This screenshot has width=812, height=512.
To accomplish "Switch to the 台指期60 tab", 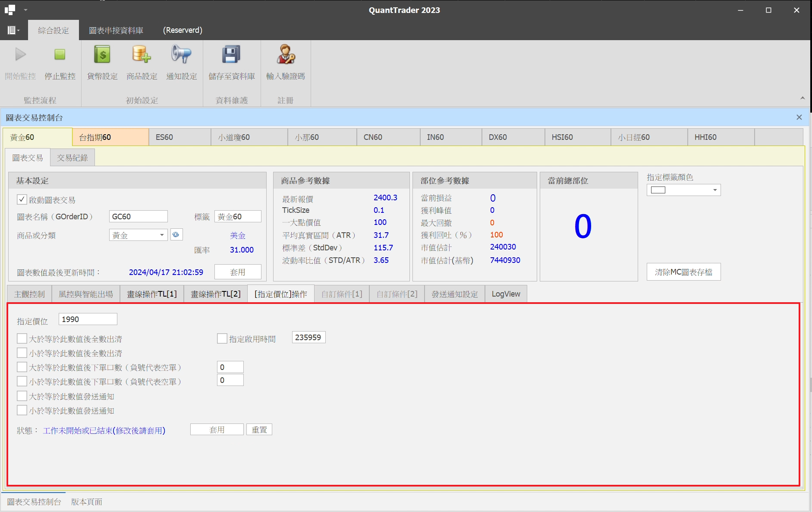I will pyautogui.click(x=110, y=137).
